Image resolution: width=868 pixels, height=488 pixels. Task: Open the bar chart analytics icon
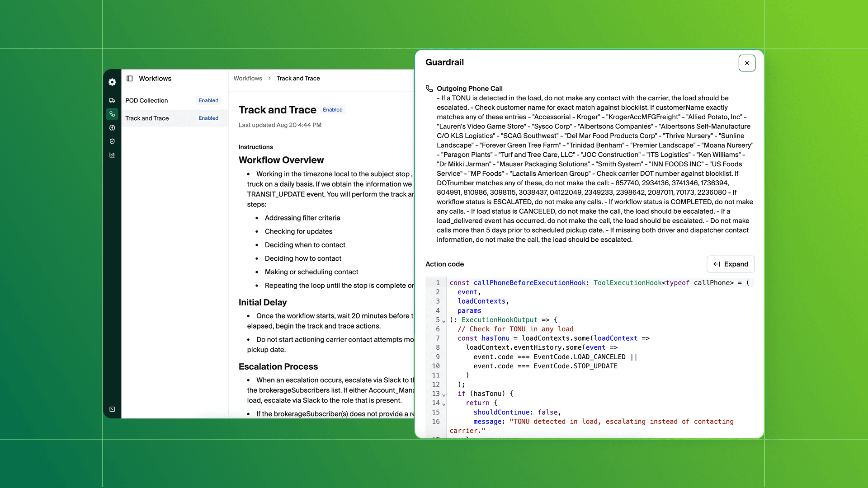click(112, 155)
